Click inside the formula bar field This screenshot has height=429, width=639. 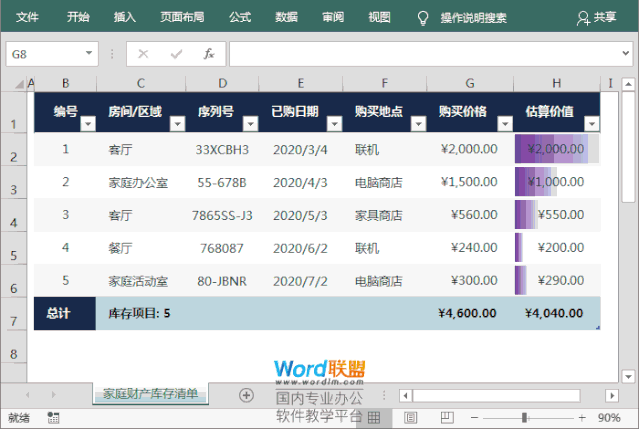[x=424, y=54]
